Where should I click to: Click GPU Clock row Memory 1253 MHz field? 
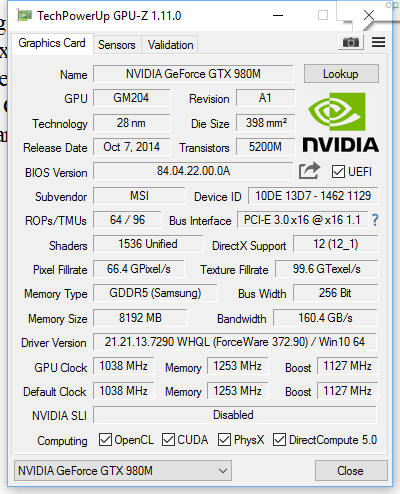tap(238, 366)
